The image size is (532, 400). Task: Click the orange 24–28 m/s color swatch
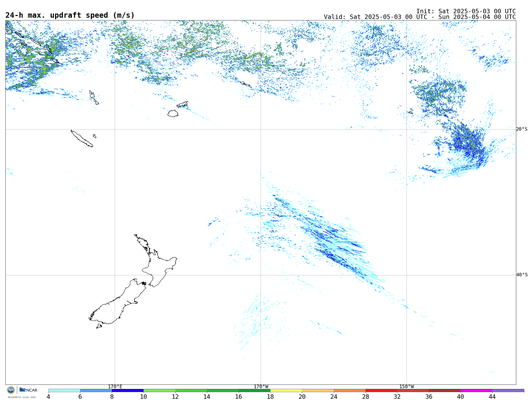coord(349,391)
